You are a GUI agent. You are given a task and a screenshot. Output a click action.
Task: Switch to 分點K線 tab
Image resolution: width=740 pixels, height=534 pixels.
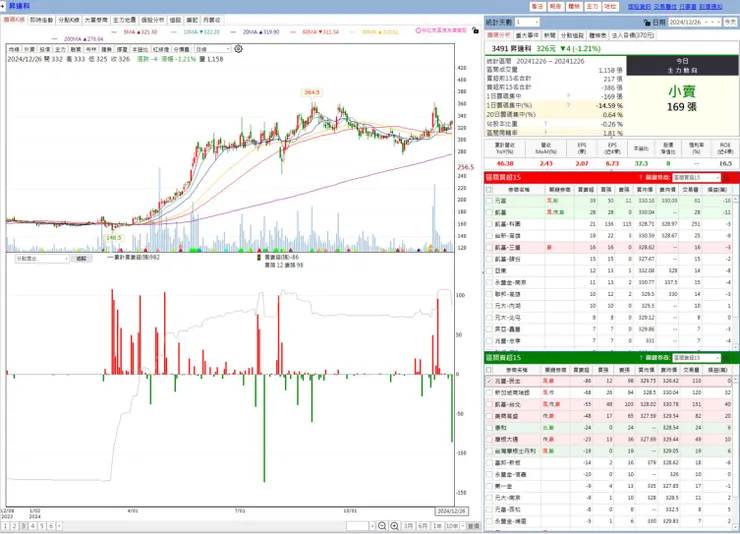click(69, 20)
